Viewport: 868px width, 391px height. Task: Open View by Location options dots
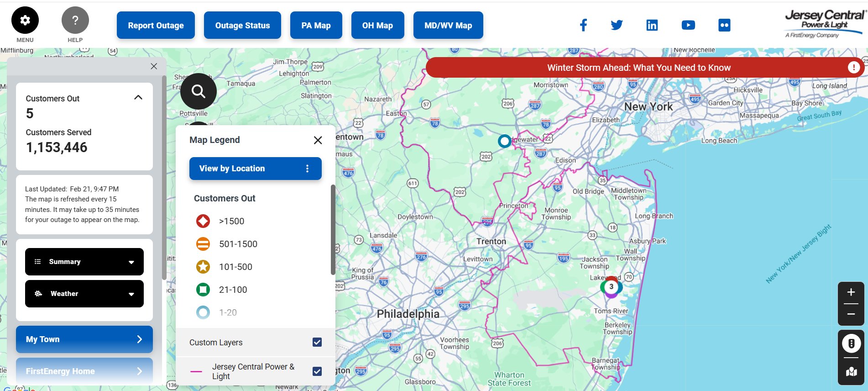point(307,169)
